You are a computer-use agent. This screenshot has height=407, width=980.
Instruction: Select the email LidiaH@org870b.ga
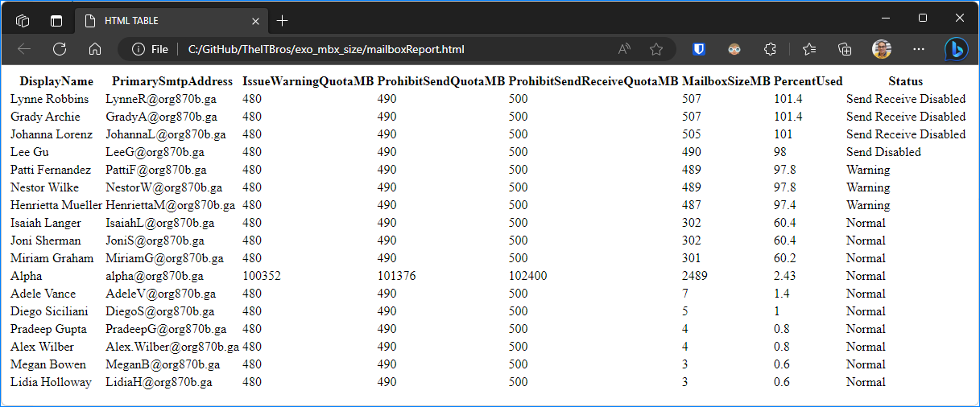point(159,382)
